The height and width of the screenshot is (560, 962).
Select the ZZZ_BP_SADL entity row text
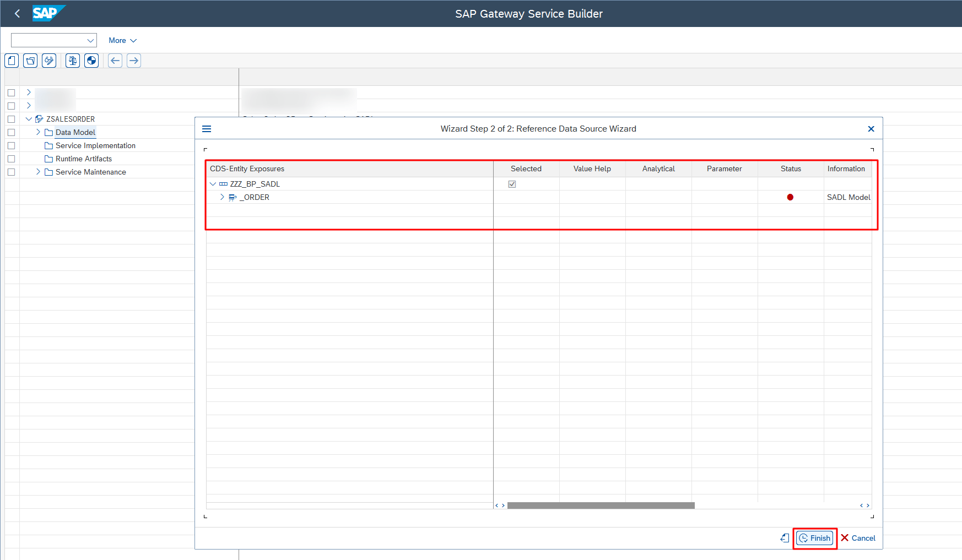(x=255, y=184)
